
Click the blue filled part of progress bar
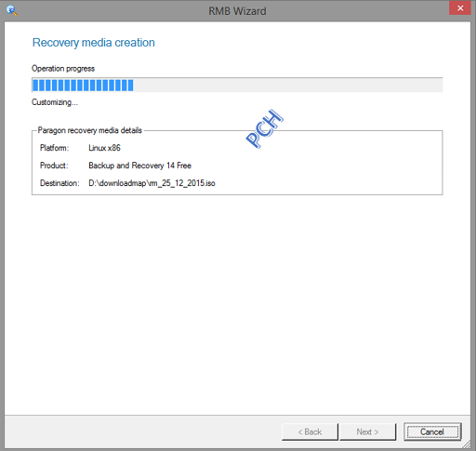(83, 86)
